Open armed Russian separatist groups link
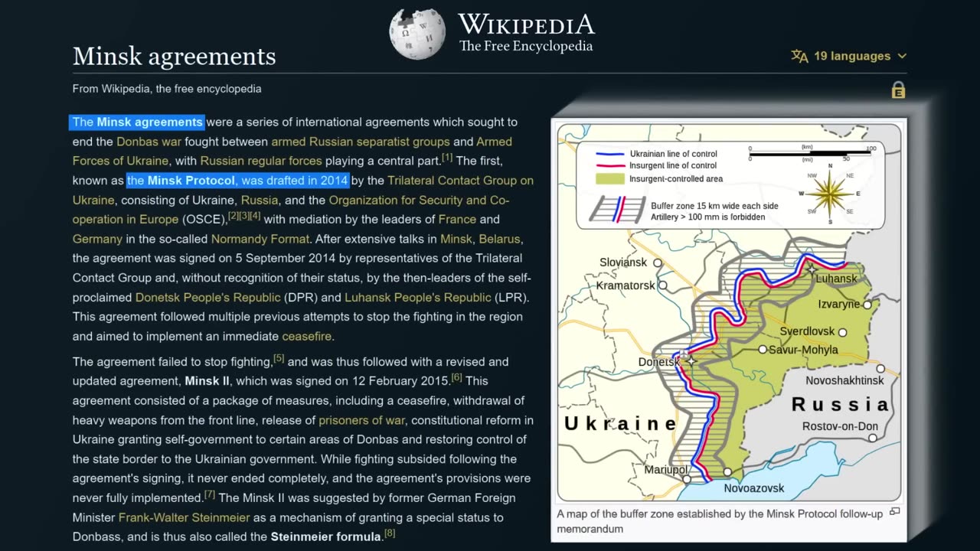 (x=361, y=142)
